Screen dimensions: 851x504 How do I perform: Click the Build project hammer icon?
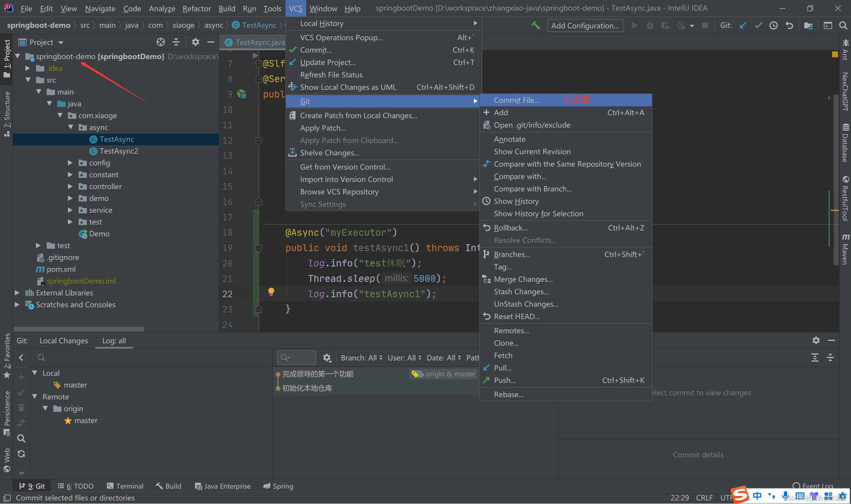[x=535, y=25]
